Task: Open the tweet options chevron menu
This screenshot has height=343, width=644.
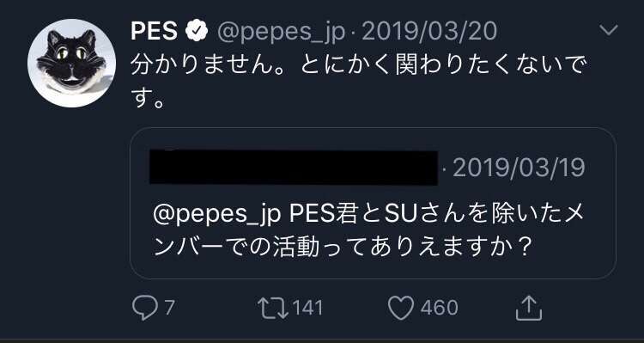Action: pos(608,29)
